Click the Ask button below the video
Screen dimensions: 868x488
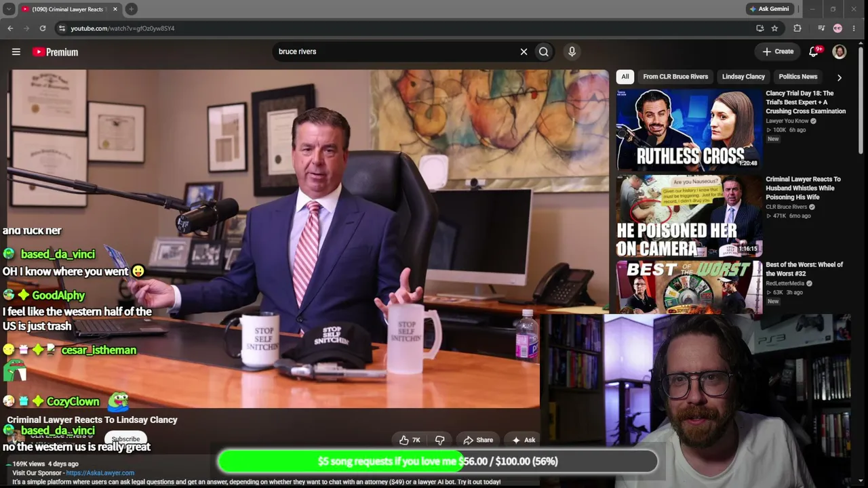click(x=524, y=440)
